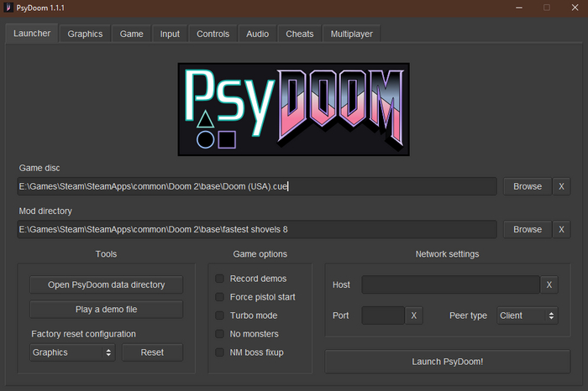Clear the Port field using X

pos(414,315)
